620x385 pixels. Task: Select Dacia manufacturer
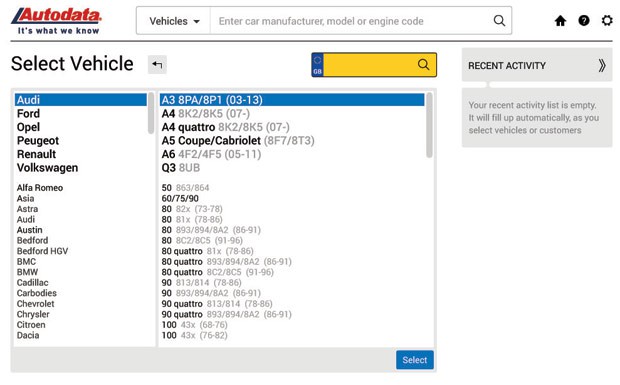[28, 335]
